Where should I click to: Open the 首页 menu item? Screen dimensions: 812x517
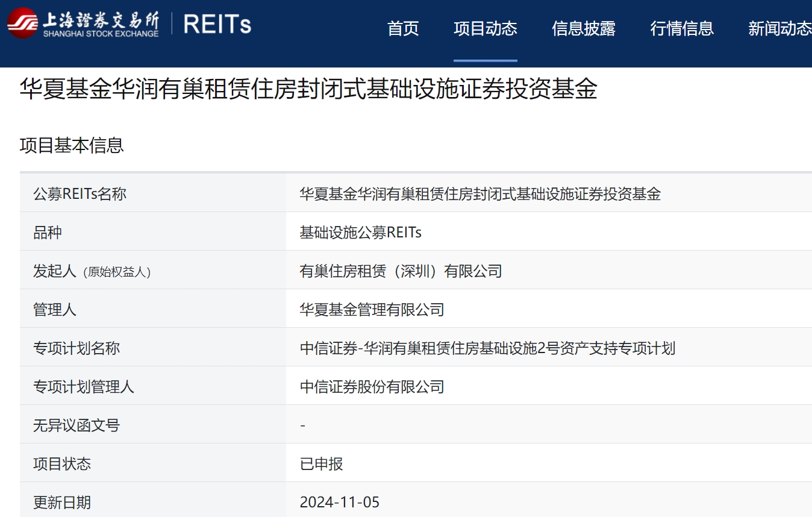point(403,28)
